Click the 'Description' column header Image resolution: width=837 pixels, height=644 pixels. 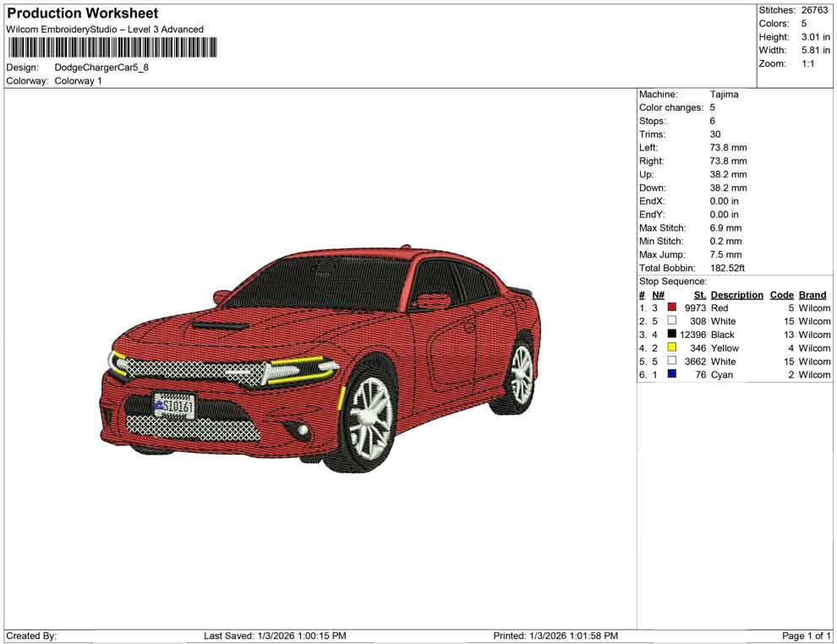pyautogui.click(x=736, y=295)
